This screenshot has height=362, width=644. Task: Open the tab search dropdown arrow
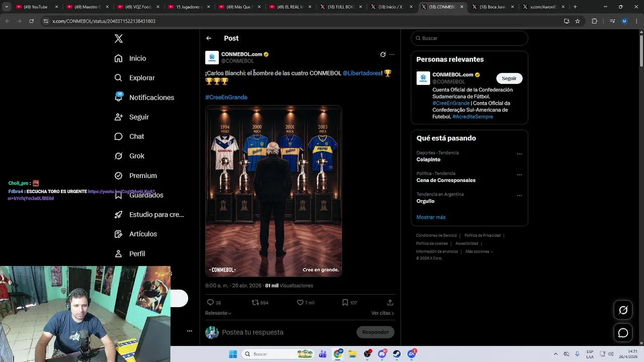(7, 7)
